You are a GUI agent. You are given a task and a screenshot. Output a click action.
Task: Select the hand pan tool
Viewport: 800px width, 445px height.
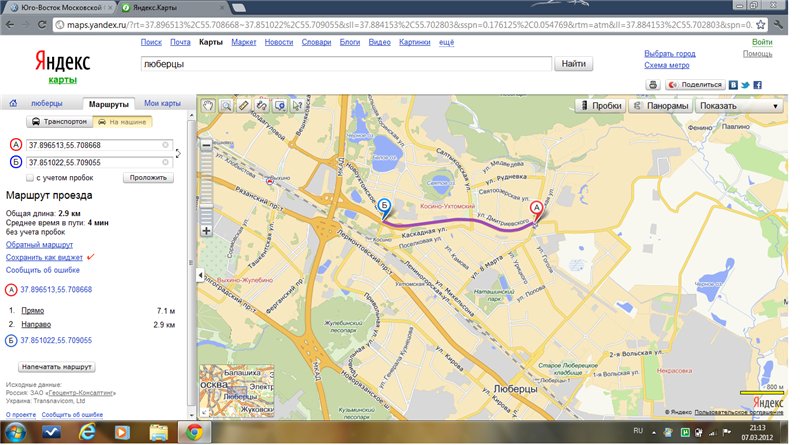click(x=209, y=105)
